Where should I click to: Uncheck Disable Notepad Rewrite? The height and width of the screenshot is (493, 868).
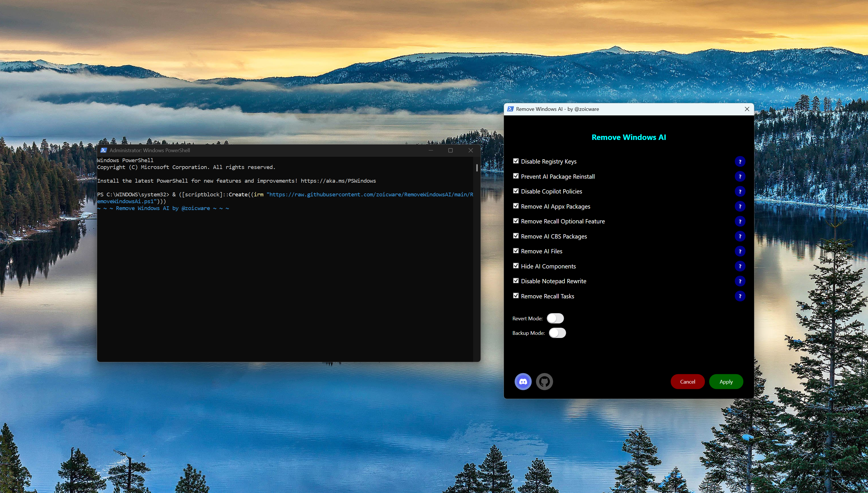tap(516, 281)
